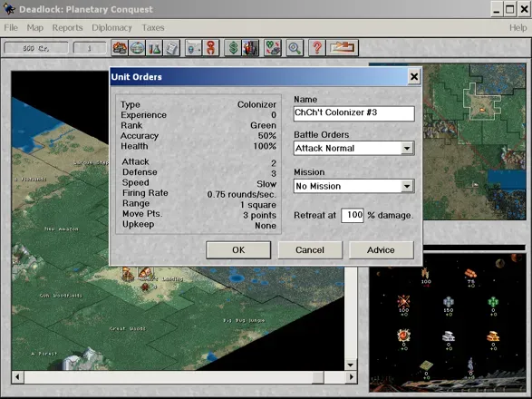Click the gold bars resource icon

tap(493, 336)
